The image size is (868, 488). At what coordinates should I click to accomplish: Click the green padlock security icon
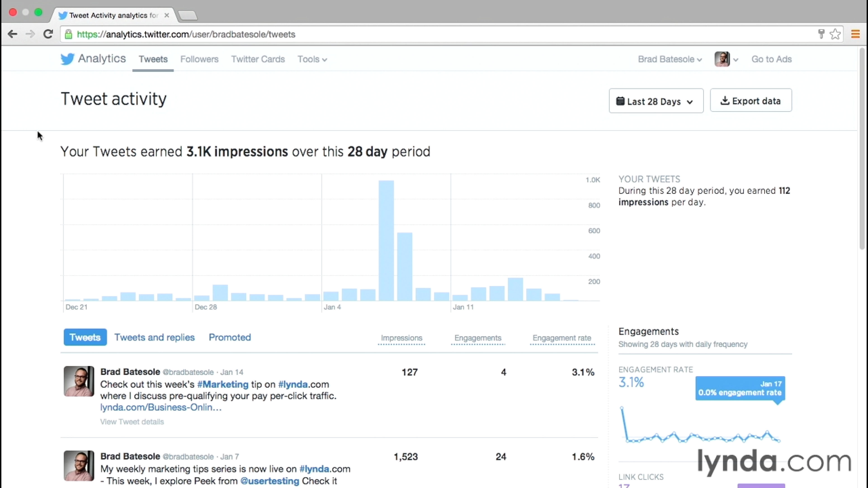point(68,34)
